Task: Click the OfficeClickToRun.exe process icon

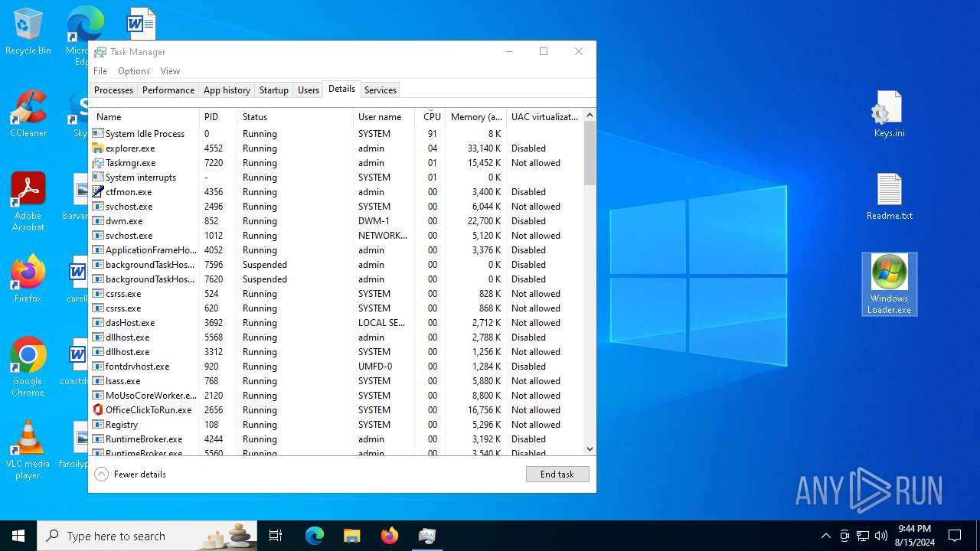Action: 98,410
